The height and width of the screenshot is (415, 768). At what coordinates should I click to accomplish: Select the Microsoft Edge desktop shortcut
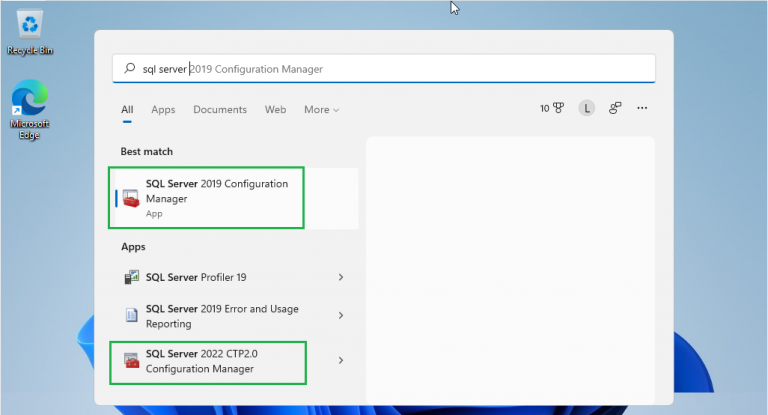[x=30, y=110]
